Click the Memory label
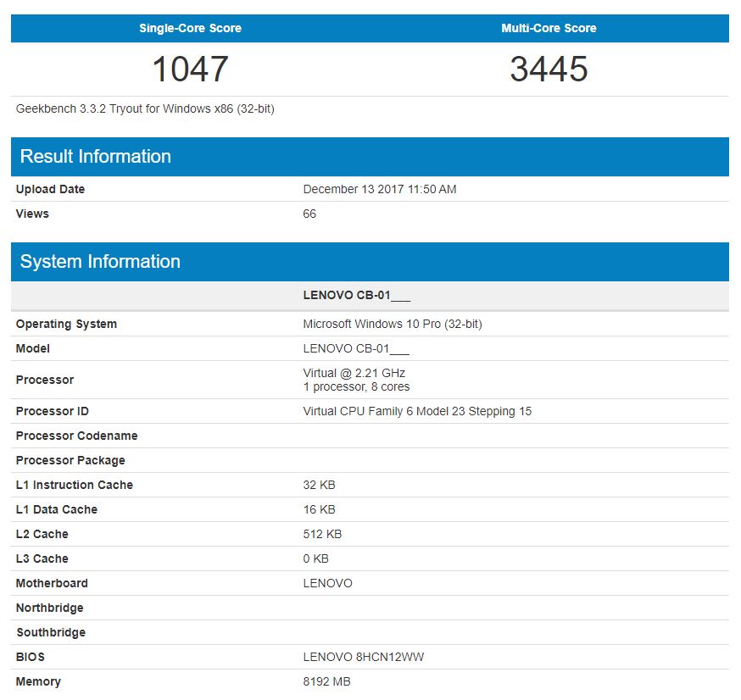Image resolution: width=741 pixels, height=700 pixels. click(38, 681)
